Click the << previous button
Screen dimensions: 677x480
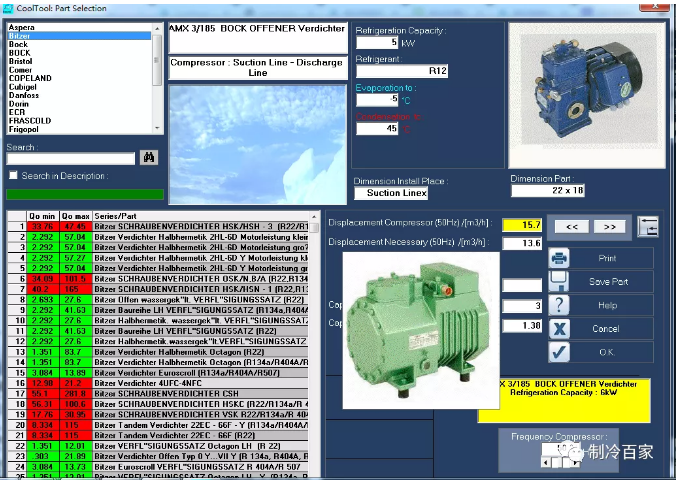(x=572, y=227)
